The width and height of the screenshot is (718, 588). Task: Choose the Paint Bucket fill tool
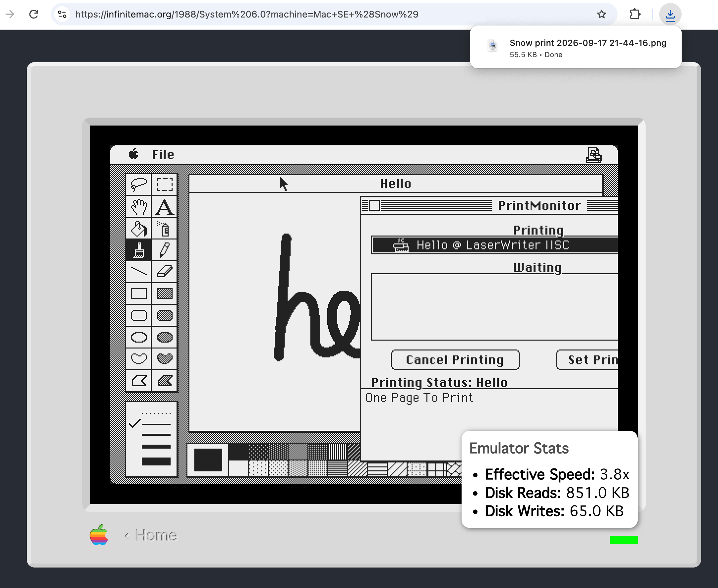(x=138, y=228)
